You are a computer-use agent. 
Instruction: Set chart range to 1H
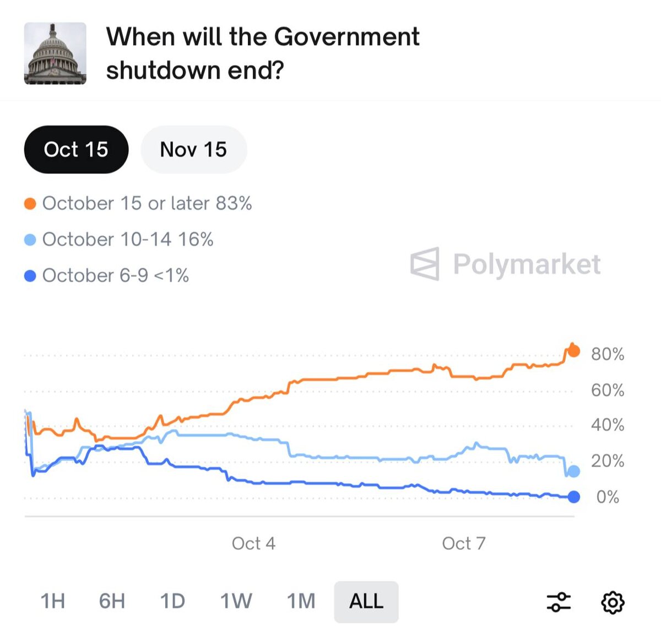pyautogui.click(x=53, y=601)
